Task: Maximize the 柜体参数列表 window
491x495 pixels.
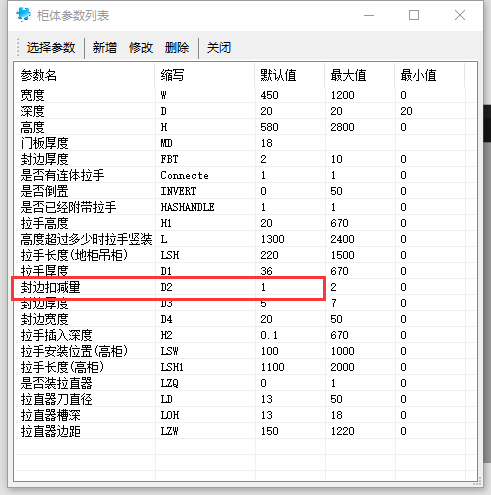Action: (414, 15)
